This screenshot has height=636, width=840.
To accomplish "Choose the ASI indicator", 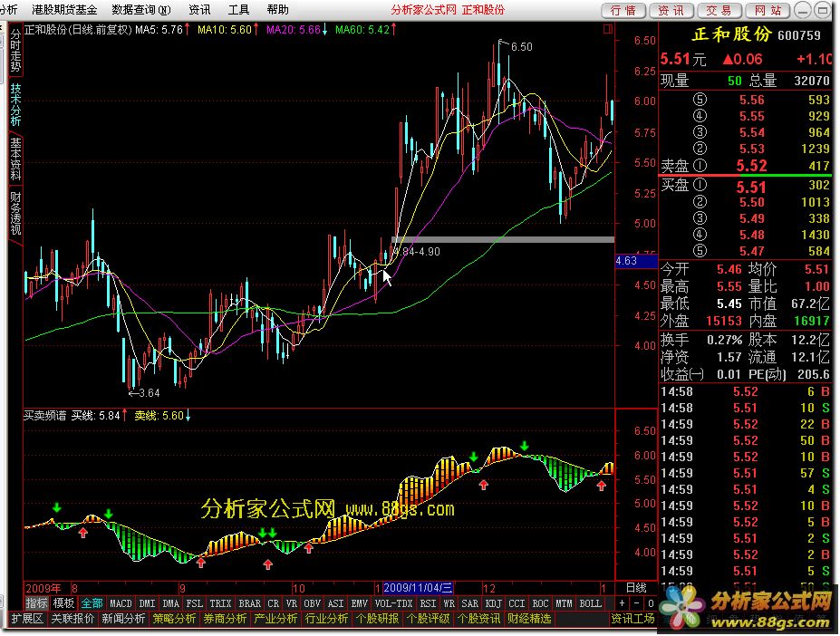I will tap(335, 603).
